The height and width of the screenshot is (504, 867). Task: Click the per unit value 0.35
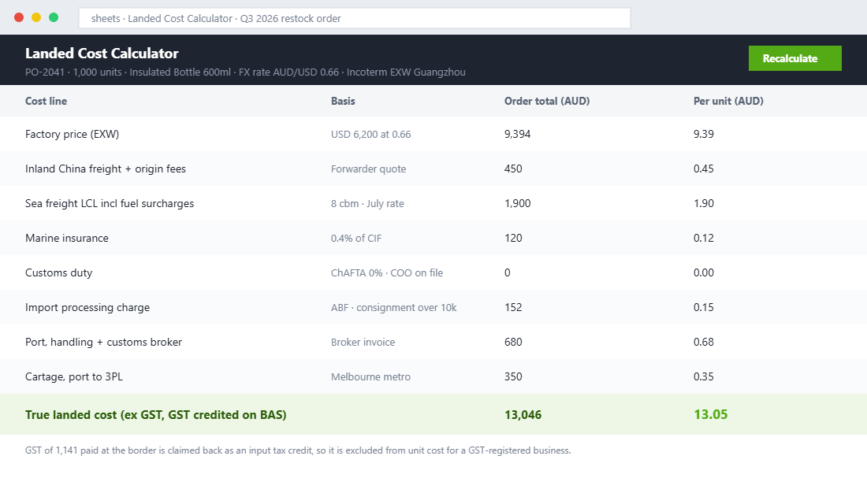click(703, 377)
